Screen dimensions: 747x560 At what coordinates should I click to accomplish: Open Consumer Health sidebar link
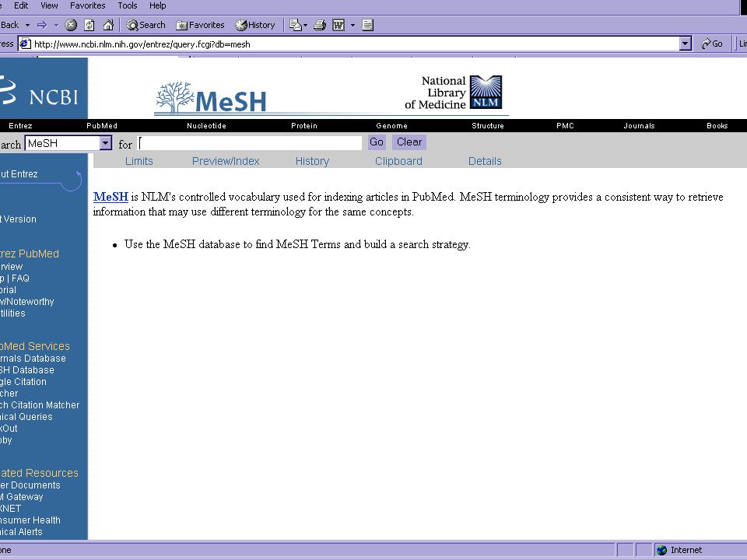point(30,520)
